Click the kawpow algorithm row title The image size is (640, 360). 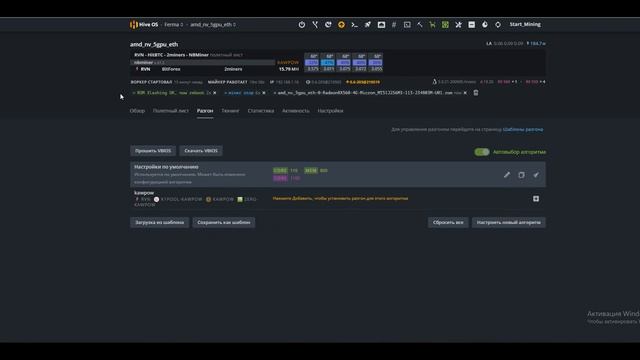coord(144,193)
